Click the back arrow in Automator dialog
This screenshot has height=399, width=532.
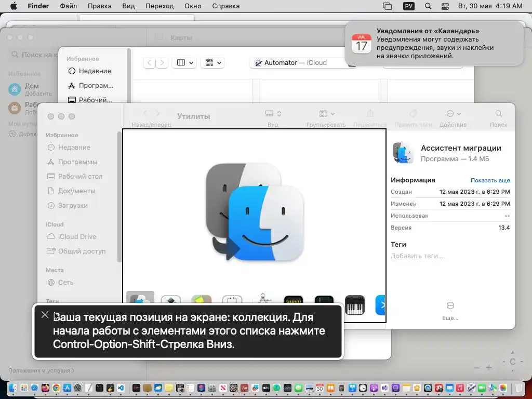(150, 63)
